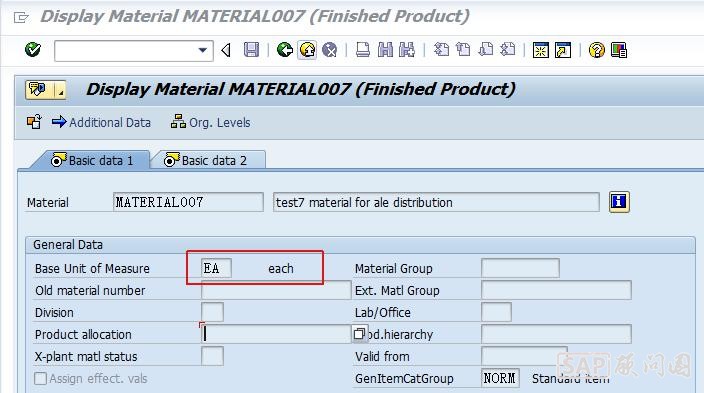
Task: Open the Help question mark icon
Action: pyautogui.click(x=597, y=50)
